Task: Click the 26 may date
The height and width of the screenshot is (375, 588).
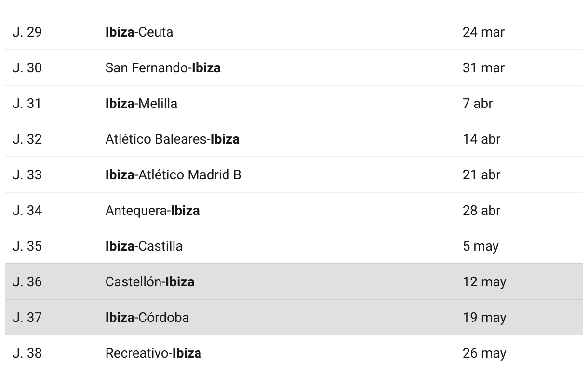Action: point(484,353)
